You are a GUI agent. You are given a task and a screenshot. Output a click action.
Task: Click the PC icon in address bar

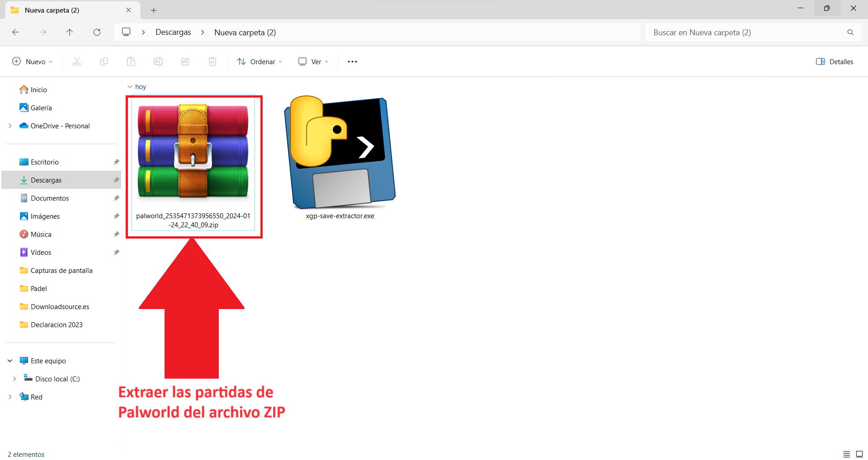[x=126, y=32]
